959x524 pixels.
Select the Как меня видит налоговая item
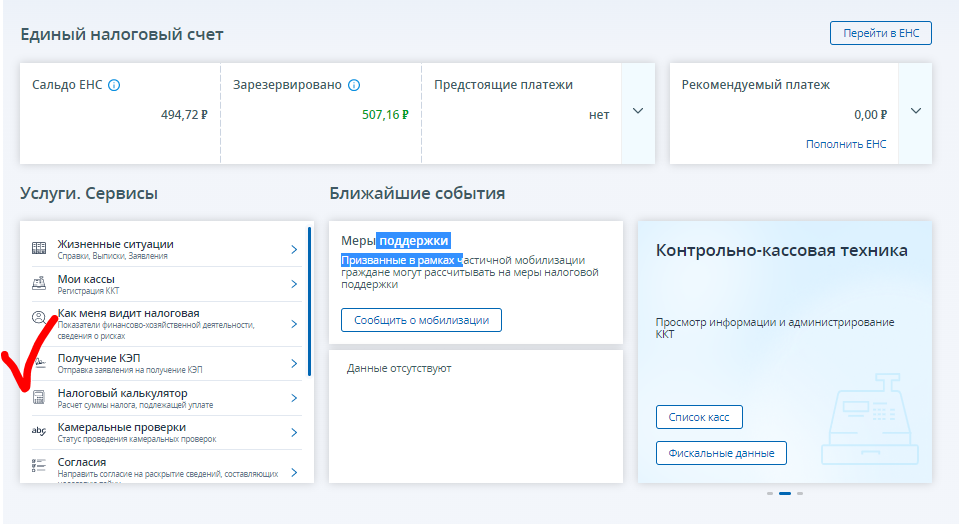pyautogui.click(x=166, y=324)
